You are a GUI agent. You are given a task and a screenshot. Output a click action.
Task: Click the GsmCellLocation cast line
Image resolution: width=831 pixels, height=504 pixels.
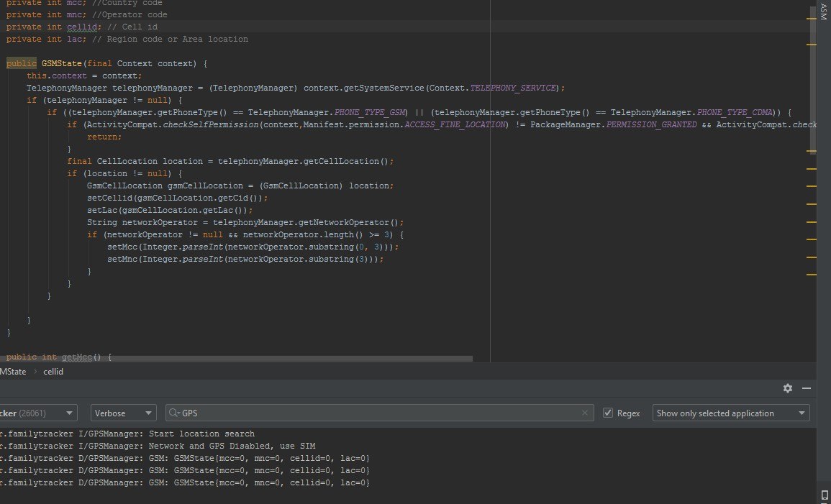[240, 185]
